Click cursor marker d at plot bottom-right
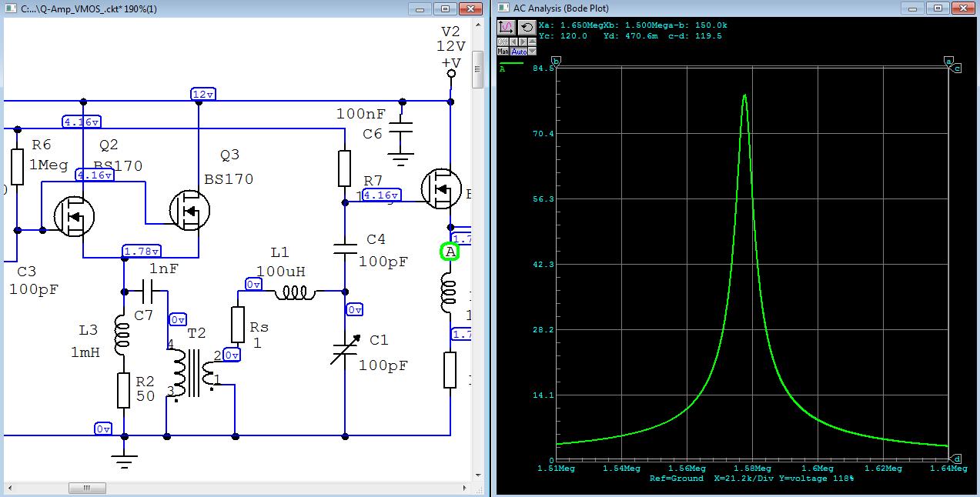This screenshot has width=980, height=497. pos(957,459)
